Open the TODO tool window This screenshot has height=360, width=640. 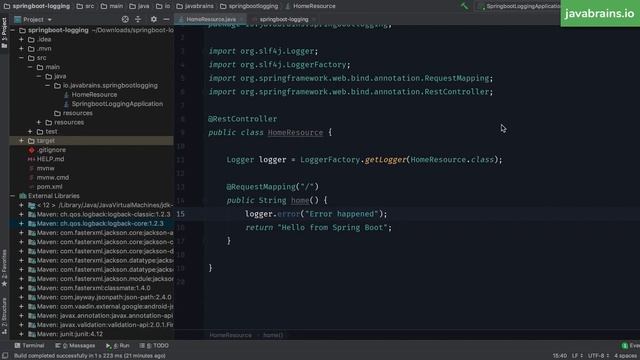click(154, 345)
